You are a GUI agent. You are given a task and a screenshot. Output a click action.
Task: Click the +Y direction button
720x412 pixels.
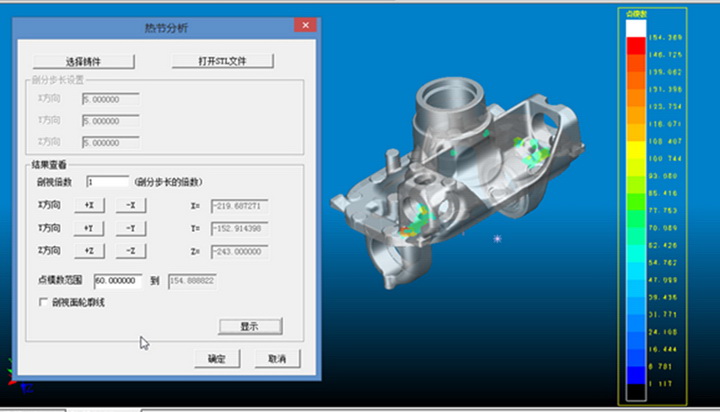[89, 227]
